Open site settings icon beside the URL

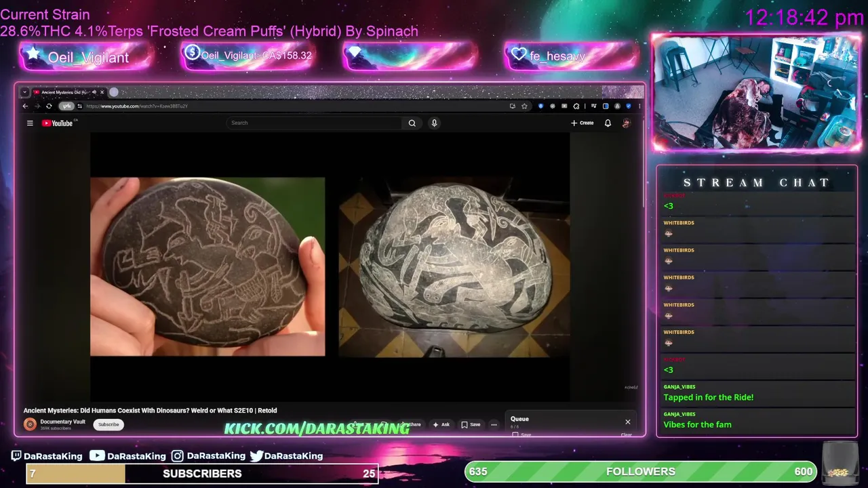79,106
